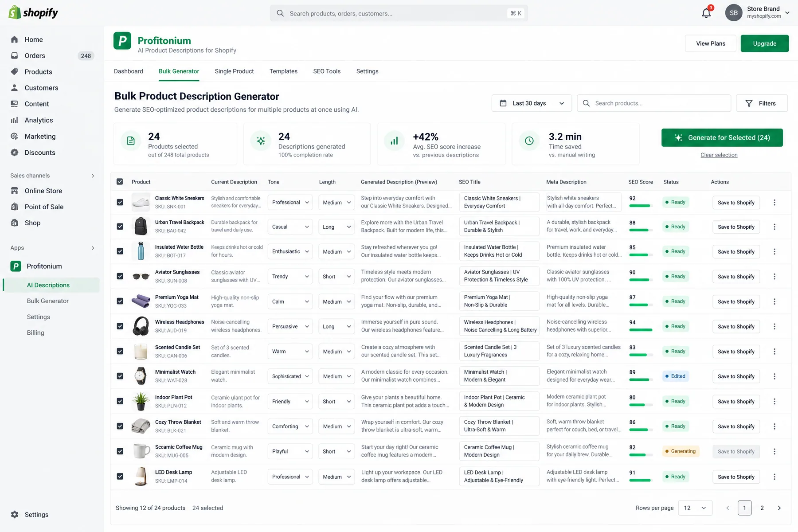Click the Profitonium P logo in header
The height and width of the screenshot is (532, 798).
[x=122, y=41]
